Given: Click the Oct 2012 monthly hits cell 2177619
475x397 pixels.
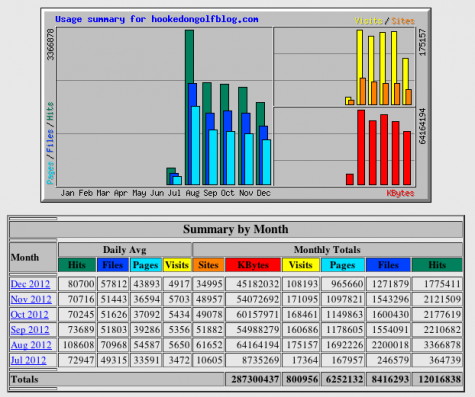Looking at the screenshot, I should 437,315.
